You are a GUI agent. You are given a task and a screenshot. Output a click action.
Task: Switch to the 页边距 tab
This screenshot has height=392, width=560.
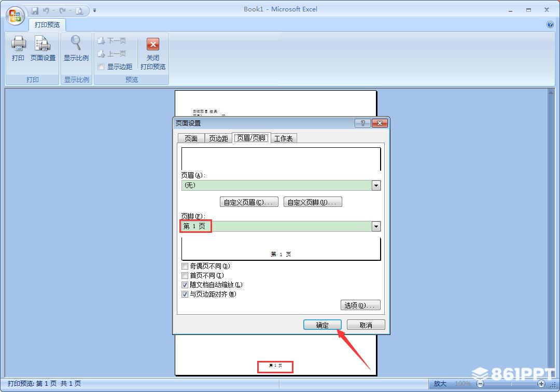pyautogui.click(x=218, y=138)
